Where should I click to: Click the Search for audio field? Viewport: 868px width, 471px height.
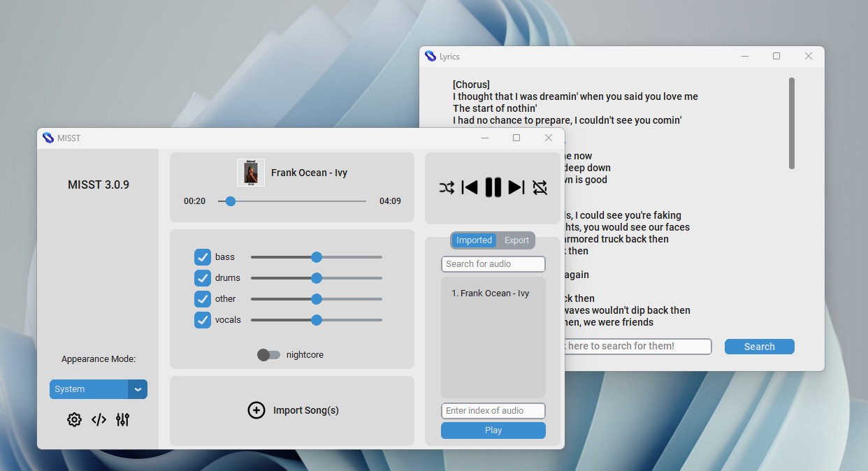point(493,264)
